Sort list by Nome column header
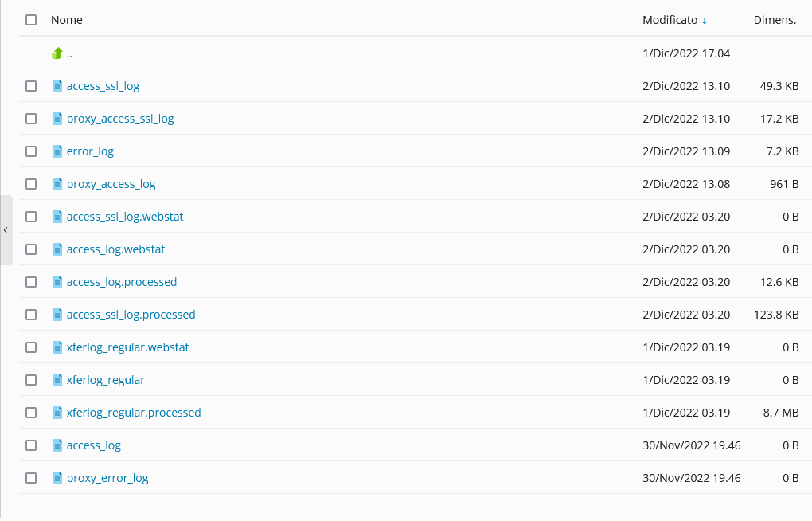 point(67,20)
